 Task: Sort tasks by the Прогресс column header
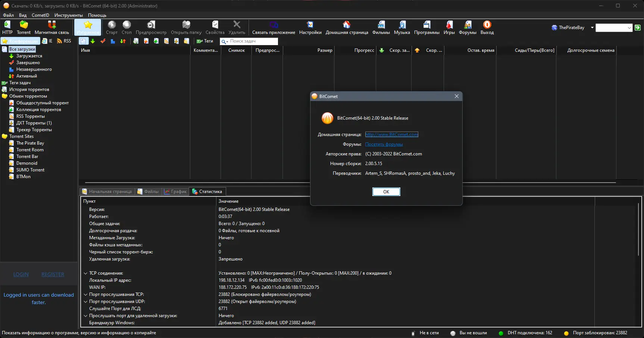click(x=355, y=50)
